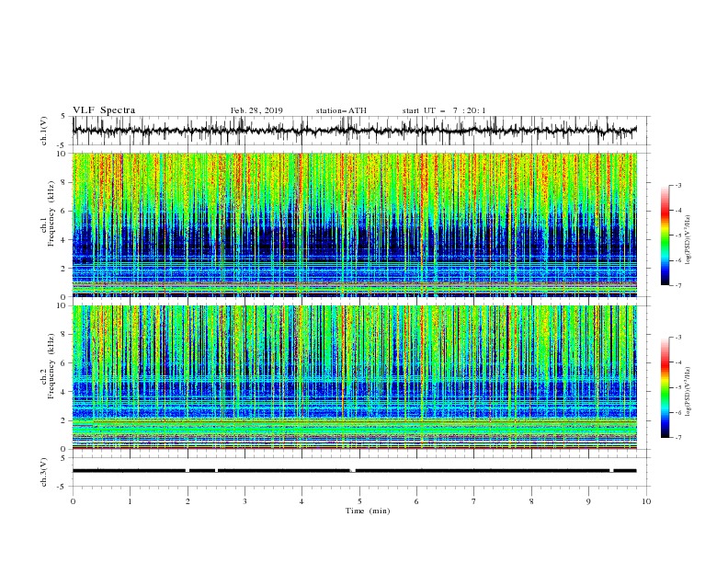This screenshot has height=563, width=728.
Task: Click the "VLF Spectra" title text
Action: tap(104, 110)
